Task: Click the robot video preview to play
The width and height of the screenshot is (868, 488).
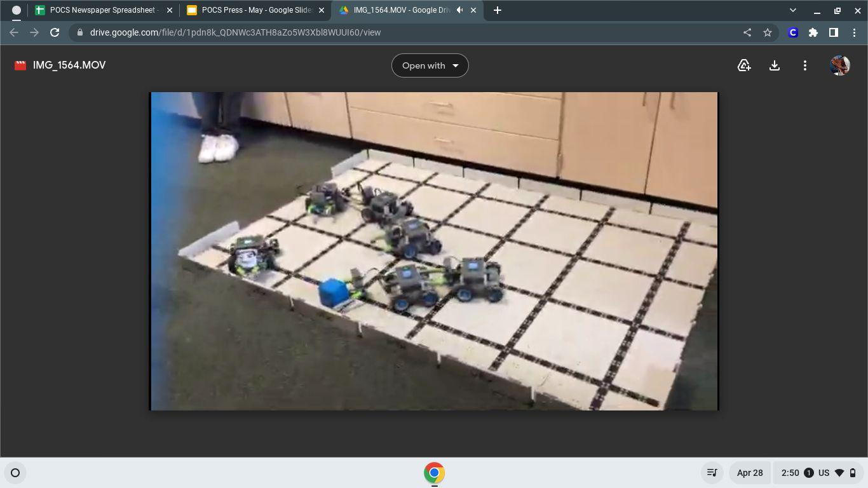Action: point(434,251)
